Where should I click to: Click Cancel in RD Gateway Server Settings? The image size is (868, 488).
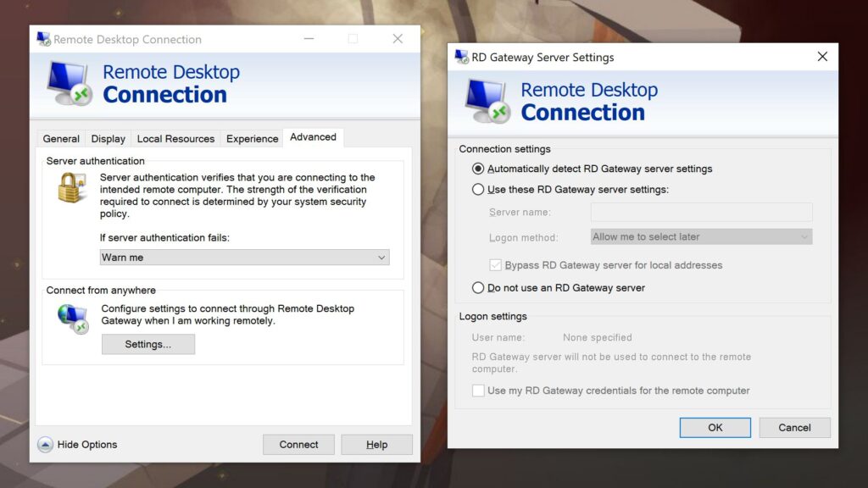click(795, 428)
